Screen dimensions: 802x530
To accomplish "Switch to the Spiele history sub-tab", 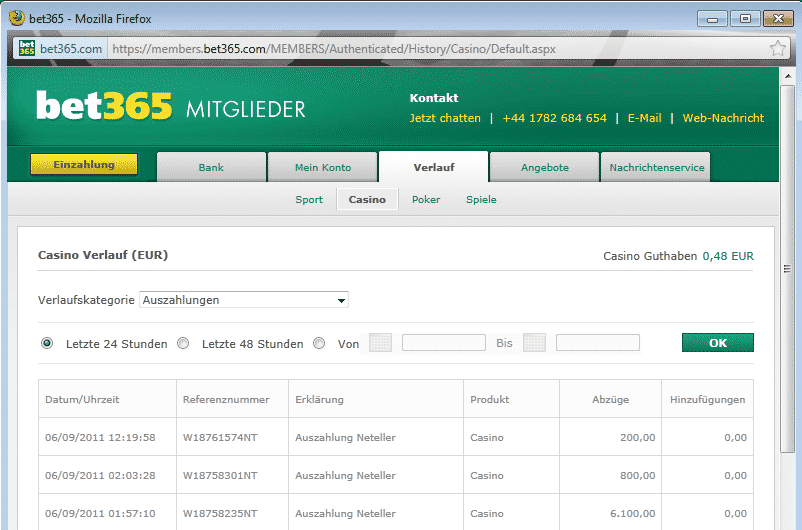I will click(481, 200).
